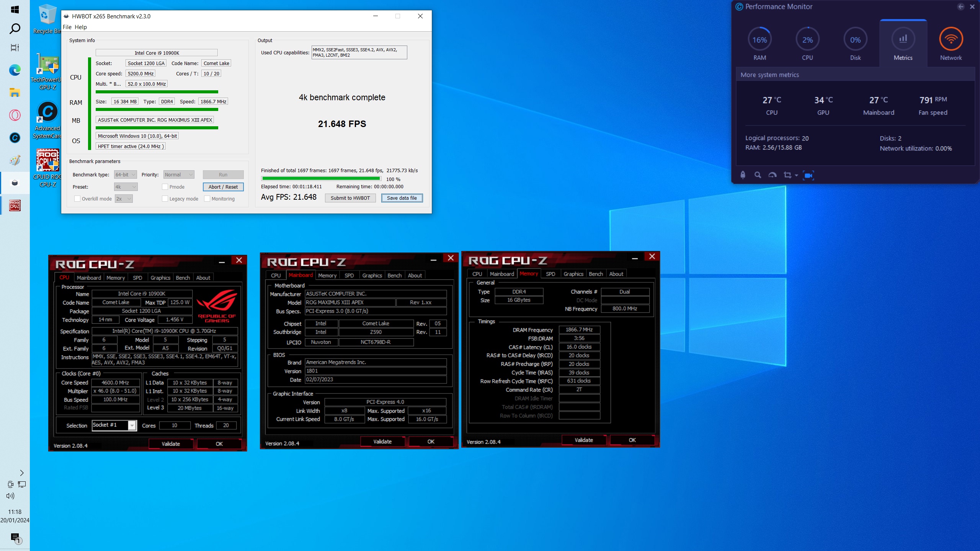Image resolution: width=980 pixels, height=551 pixels.
Task: Open the Benchmark type 64-bit dropdown
Action: coord(126,174)
